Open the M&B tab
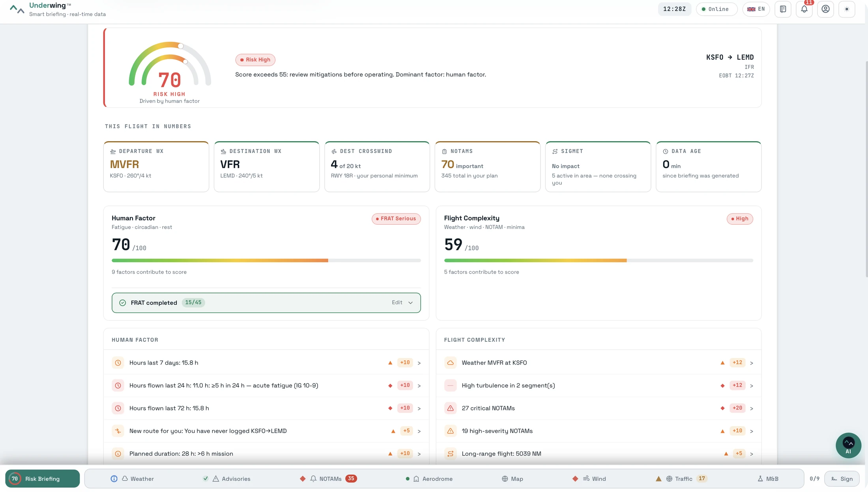Image resolution: width=868 pixels, height=492 pixels. [x=768, y=479]
